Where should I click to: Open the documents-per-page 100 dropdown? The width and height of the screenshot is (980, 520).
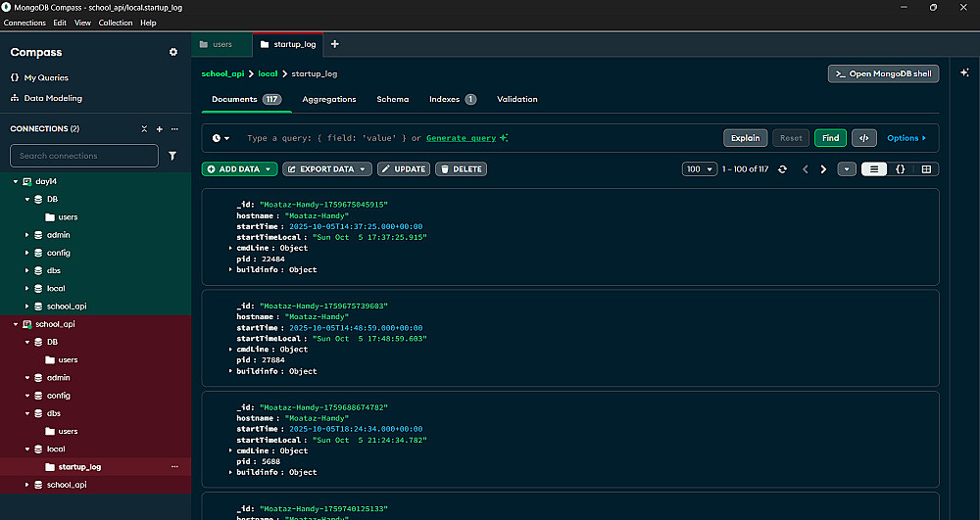pyautogui.click(x=699, y=169)
